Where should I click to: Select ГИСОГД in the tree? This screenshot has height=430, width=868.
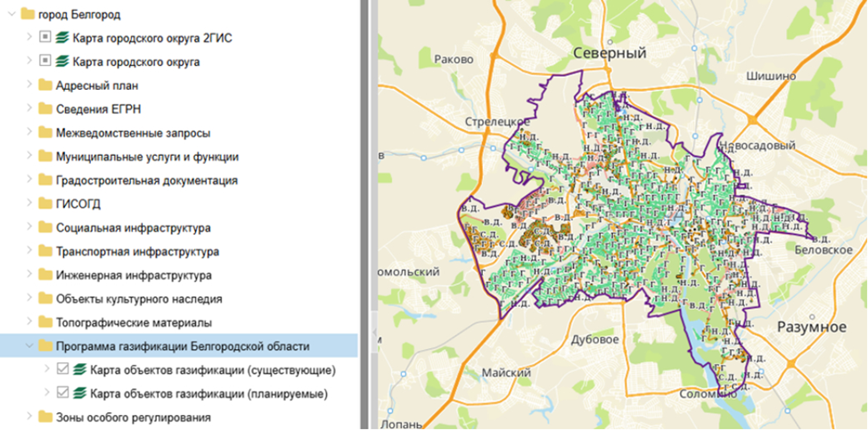click(78, 205)
